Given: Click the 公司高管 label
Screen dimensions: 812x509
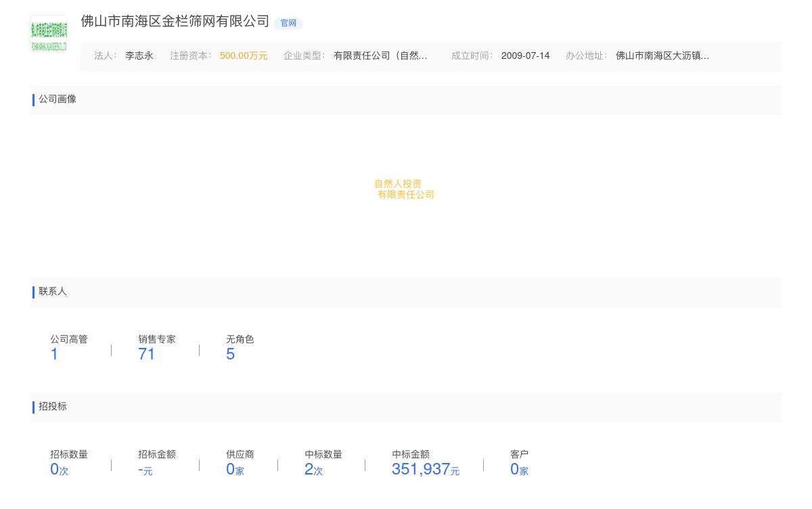Looking at the screenshot, I should tap(69, 340).
